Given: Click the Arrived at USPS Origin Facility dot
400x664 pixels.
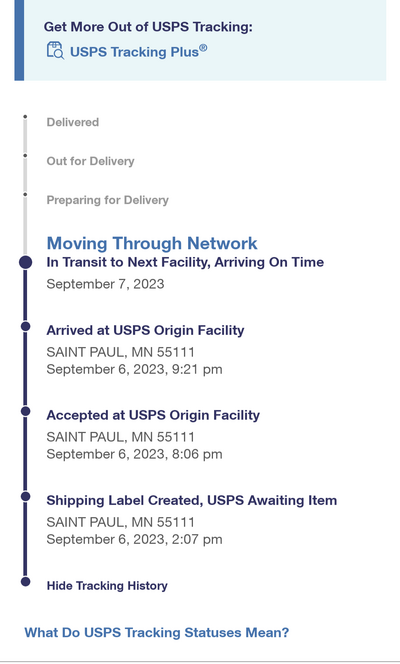Looking at the screenshot, I should pos(25,326).
